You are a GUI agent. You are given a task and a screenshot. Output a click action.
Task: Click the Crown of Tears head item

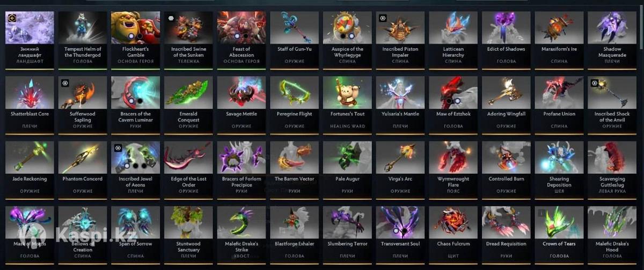(560, 232)
